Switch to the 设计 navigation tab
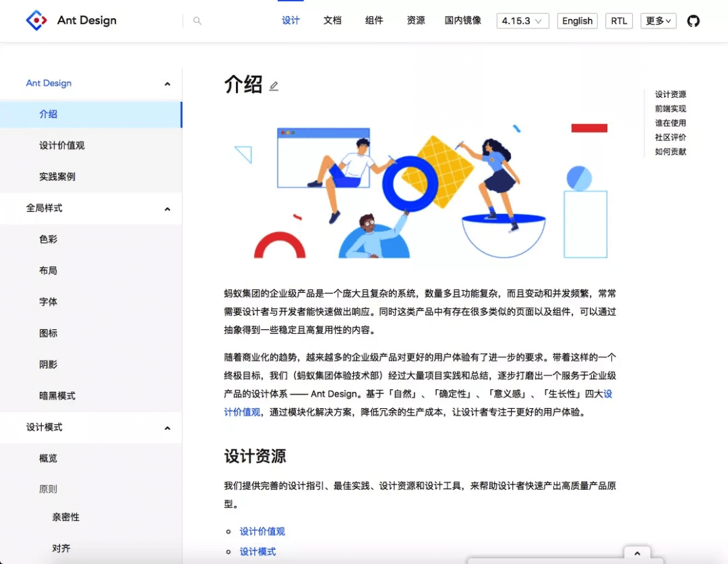The image size is (728, 564). coord(291,20)
